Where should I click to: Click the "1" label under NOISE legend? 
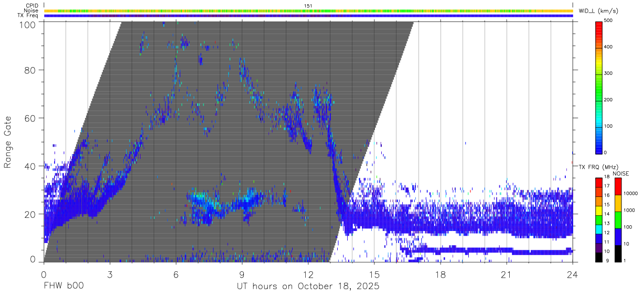coord(625,261)
